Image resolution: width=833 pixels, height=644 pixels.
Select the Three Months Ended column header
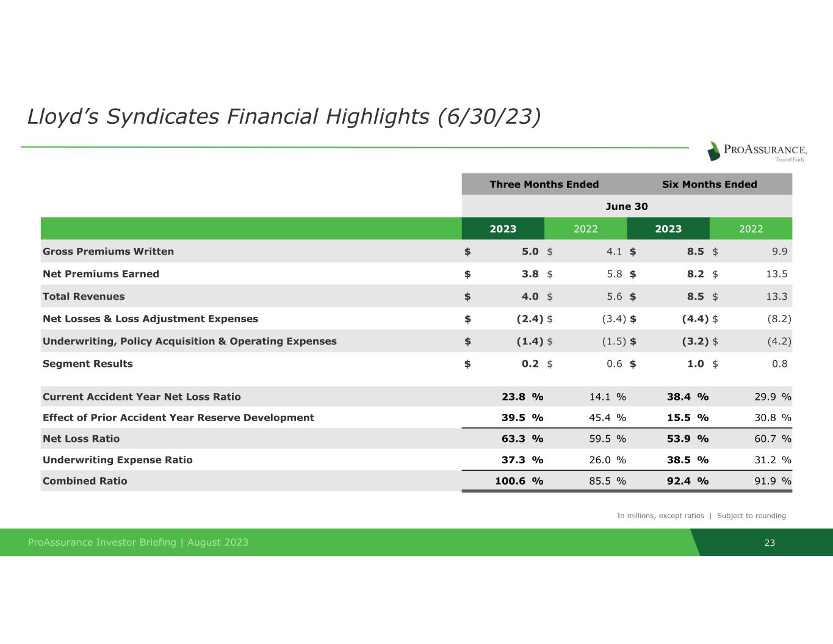click(x=544, y=184)
